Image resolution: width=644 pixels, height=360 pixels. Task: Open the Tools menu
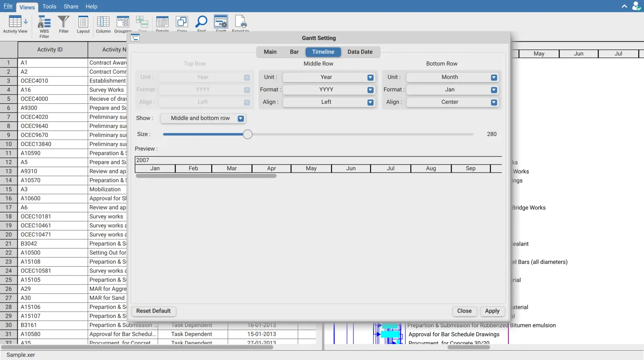tap(49, 6)
